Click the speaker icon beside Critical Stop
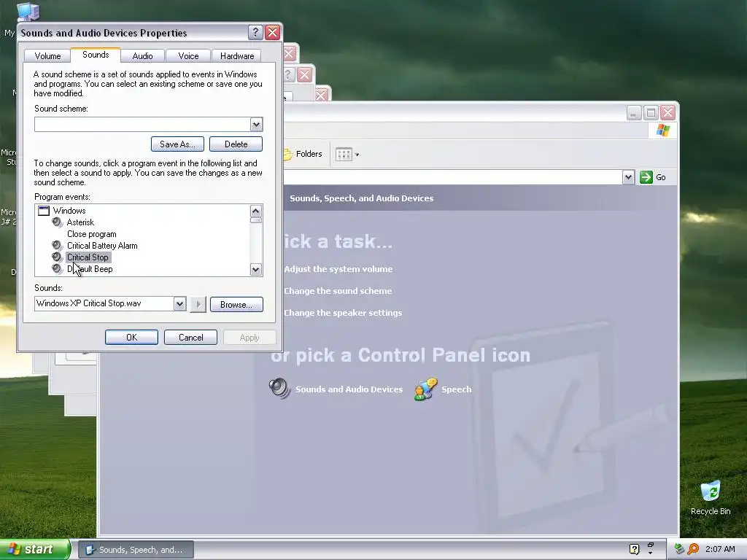747x560 pixels. [x=57, y=257]
